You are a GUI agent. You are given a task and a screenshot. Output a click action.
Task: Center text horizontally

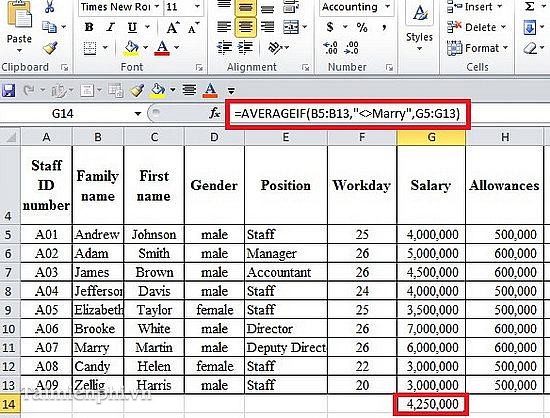[x=245, y=27]
